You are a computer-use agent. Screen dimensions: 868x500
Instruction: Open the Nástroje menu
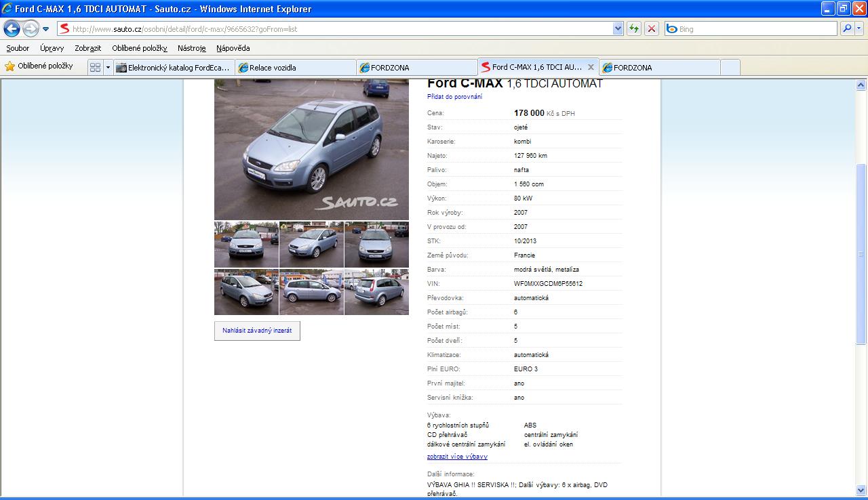click(191, 48)
